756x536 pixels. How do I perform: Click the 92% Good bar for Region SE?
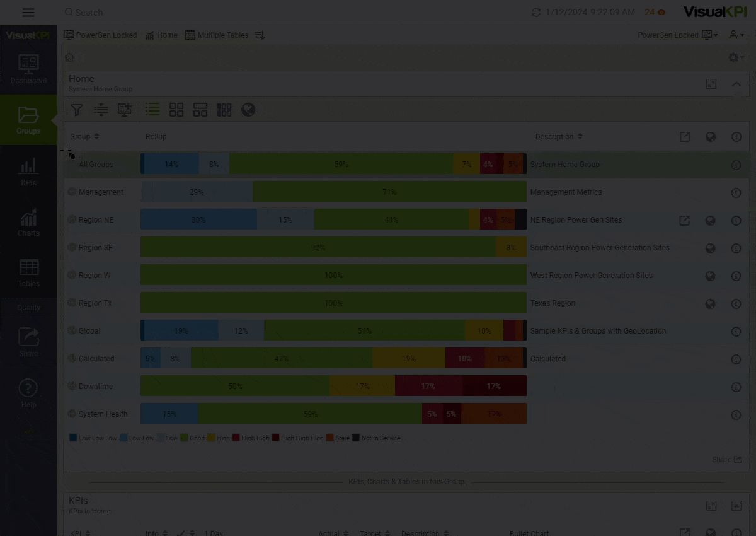318,248
